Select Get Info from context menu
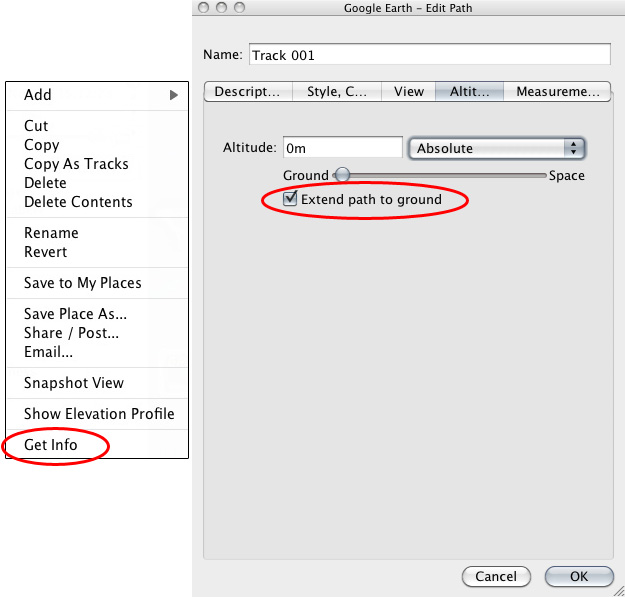 coord(51,445)
